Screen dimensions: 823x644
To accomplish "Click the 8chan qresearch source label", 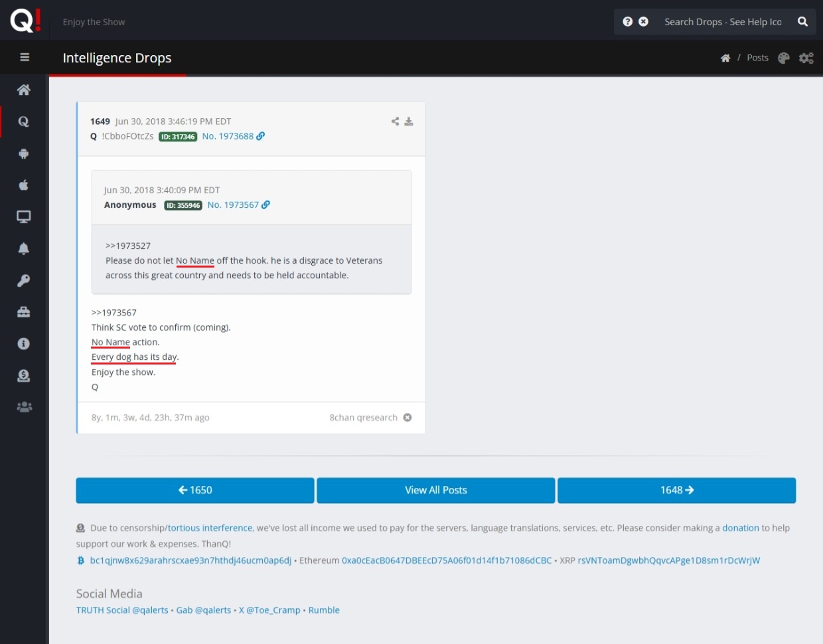I will pos(364,418).
